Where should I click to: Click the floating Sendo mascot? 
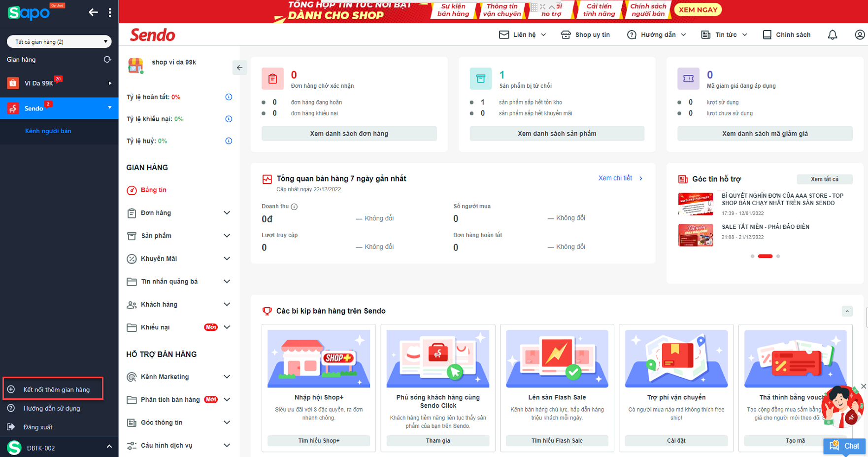click(x=843, y=406)
